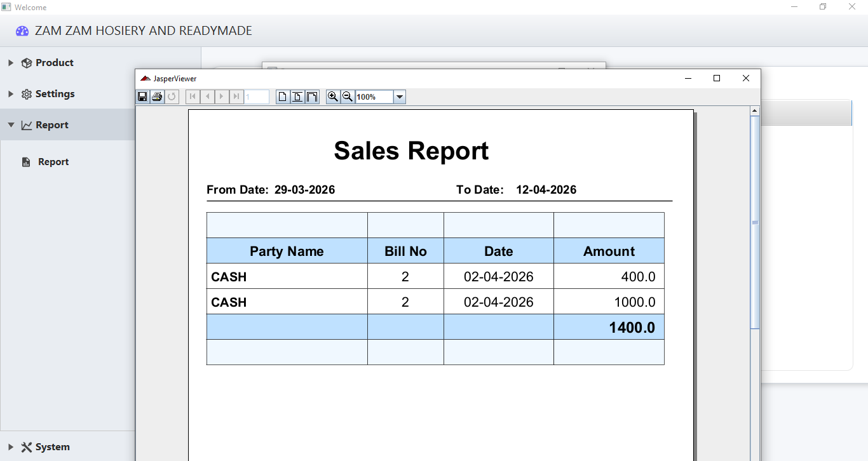The height and width of the screenshot is (461, 868).
Task: Reload the report using the refresh icon
Action: [172, 97]
